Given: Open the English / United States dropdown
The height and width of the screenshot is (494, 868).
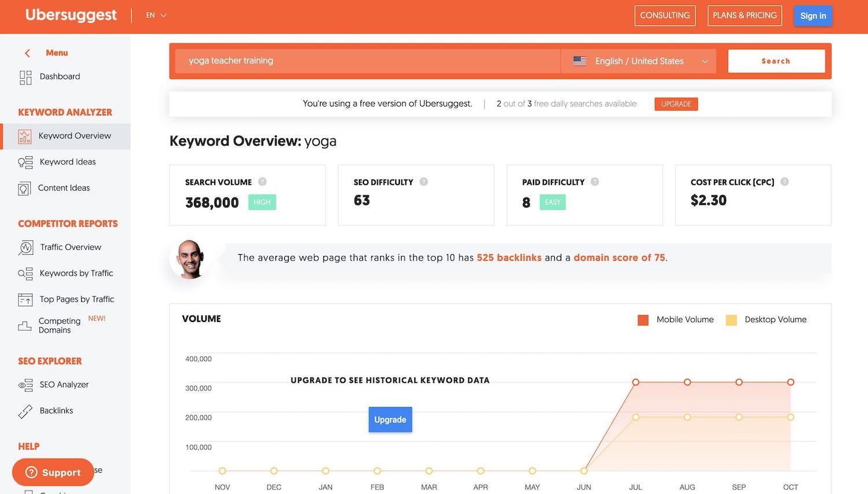Looking at the screenshot, I should click(x=639, y=61).
